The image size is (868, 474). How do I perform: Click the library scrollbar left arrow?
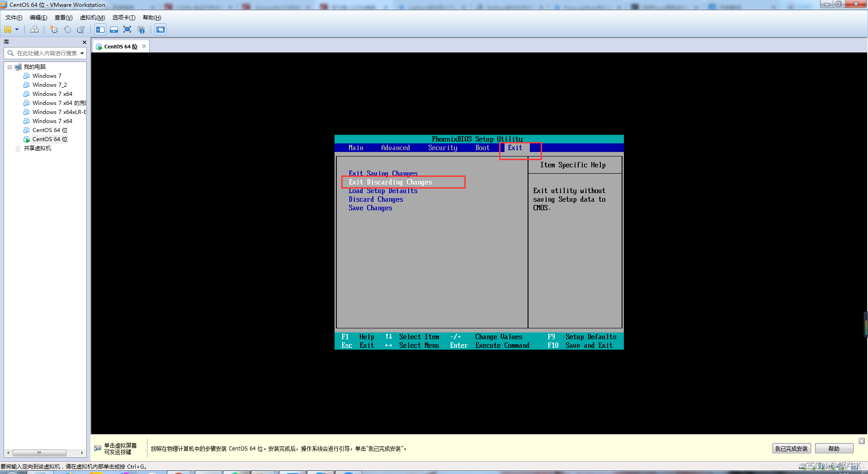point(8,453)
